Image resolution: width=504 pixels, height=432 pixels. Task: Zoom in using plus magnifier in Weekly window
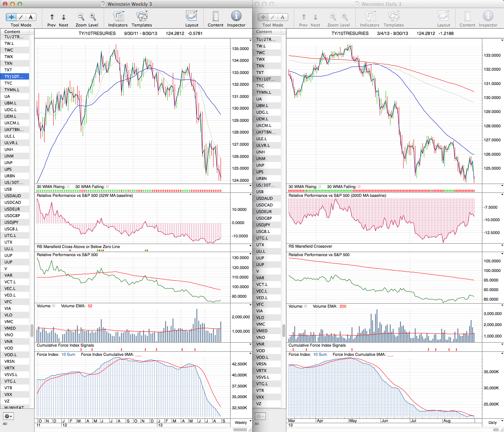click(x=93, y=17)
